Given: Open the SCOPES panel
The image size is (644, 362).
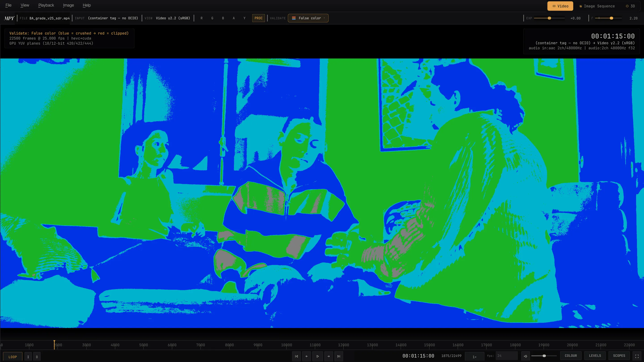Looking at the screenshot, I should tap(619, 356).
